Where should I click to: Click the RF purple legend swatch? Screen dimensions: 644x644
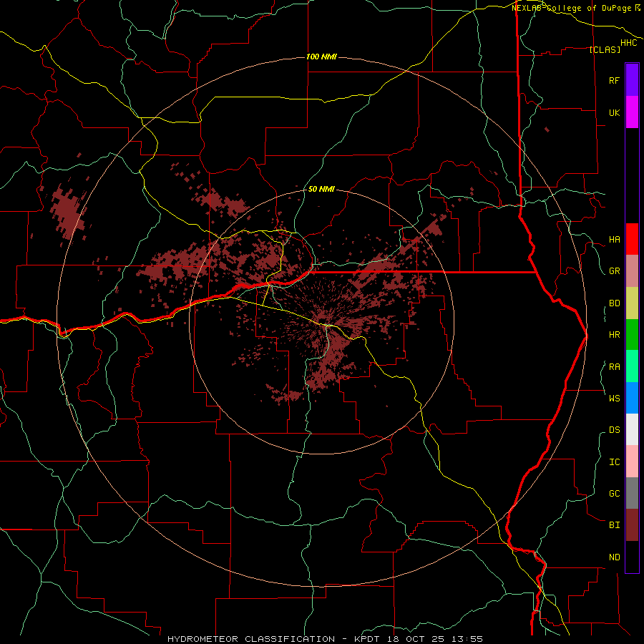[x=632, y=80]
